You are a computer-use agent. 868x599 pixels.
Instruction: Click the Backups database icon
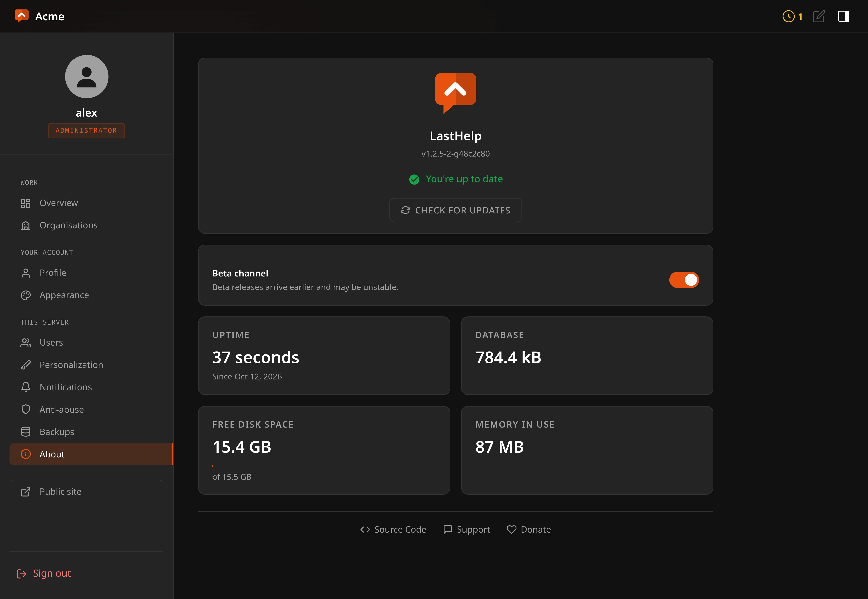26,432
